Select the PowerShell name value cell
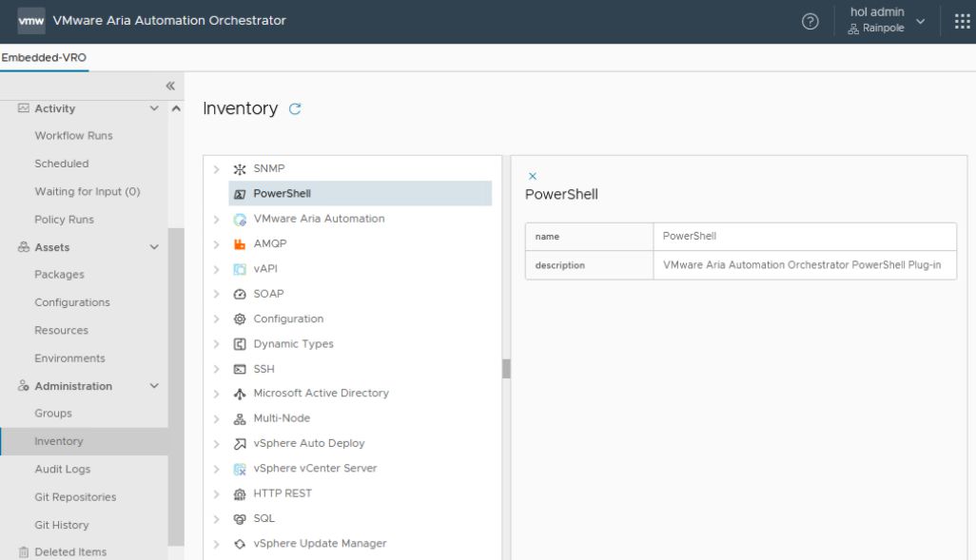Image resolution: width=976 pixels, height=560 pixels. (x=804, y=237)
